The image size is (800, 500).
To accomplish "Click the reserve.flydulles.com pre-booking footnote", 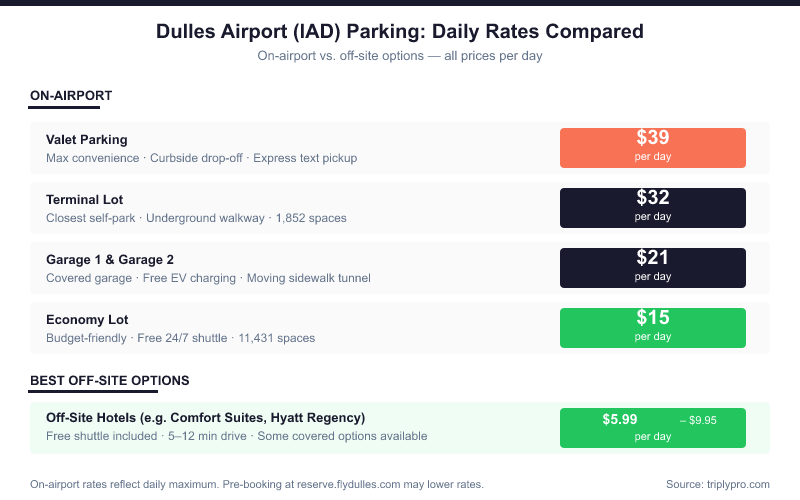I will coord(257,484).
